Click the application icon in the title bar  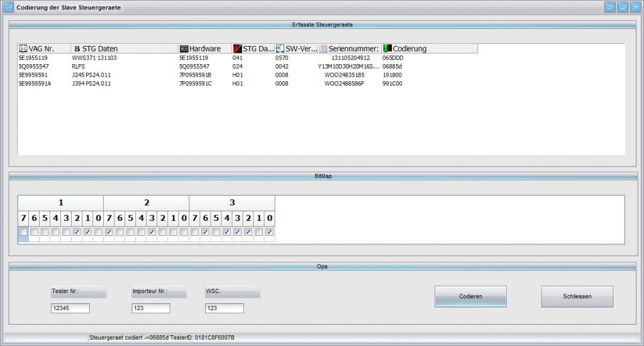click(x=9, y=7)
